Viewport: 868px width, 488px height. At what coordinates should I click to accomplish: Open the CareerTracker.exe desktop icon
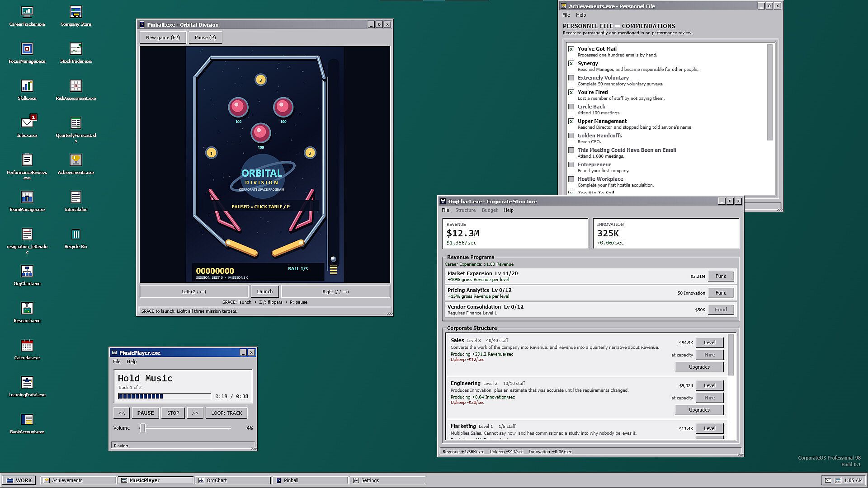pos(27,16)
